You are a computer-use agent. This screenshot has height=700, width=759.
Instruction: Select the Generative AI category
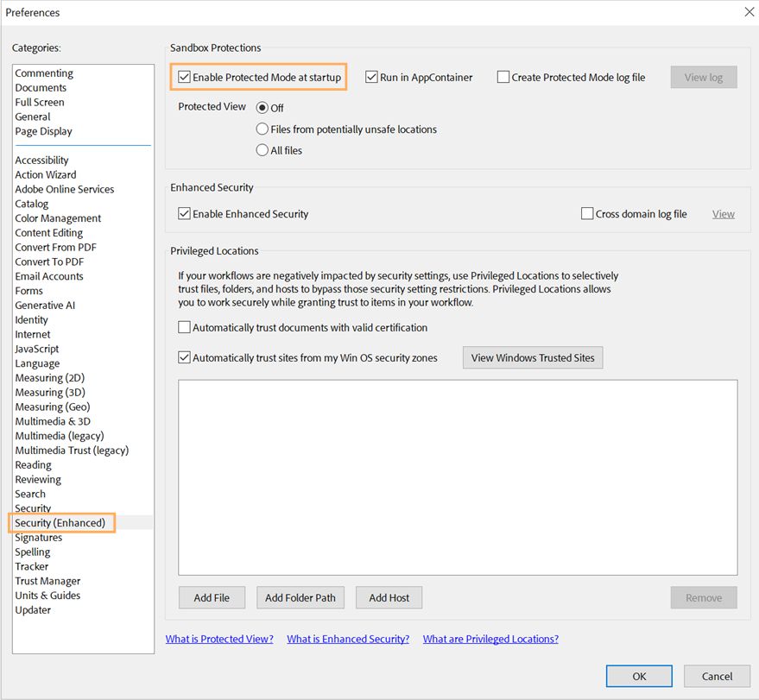[45, 305]
